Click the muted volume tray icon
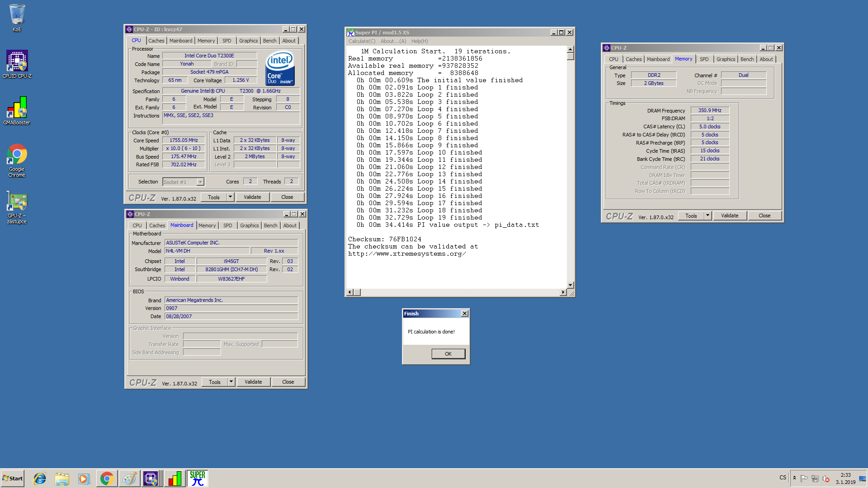This screenshot has height=488, width=868. coord(826,479)
